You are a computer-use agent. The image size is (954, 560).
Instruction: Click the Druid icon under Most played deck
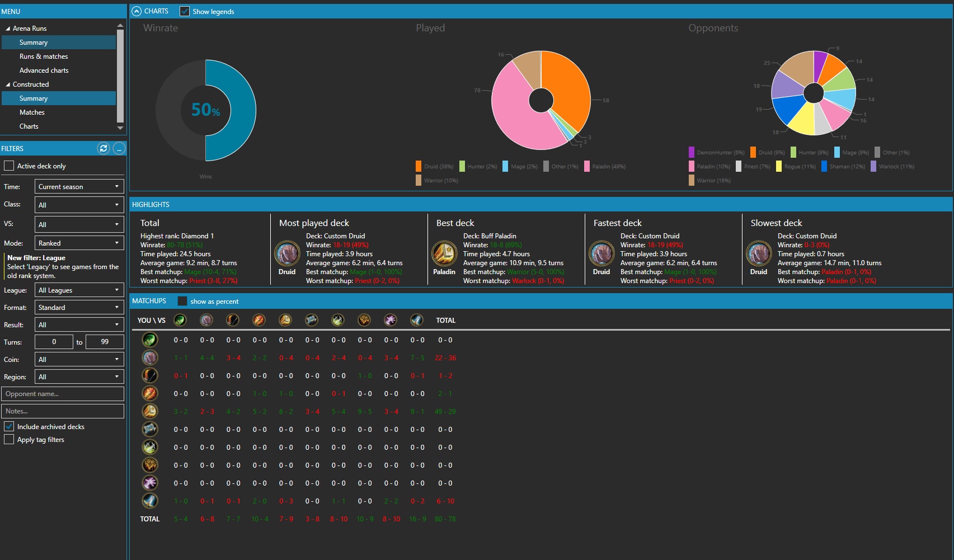(287, 254)
